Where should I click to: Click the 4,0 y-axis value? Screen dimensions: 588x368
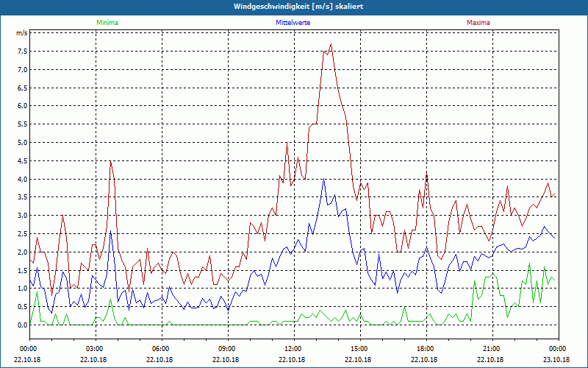pyautogui.click(x=23, y=179)
